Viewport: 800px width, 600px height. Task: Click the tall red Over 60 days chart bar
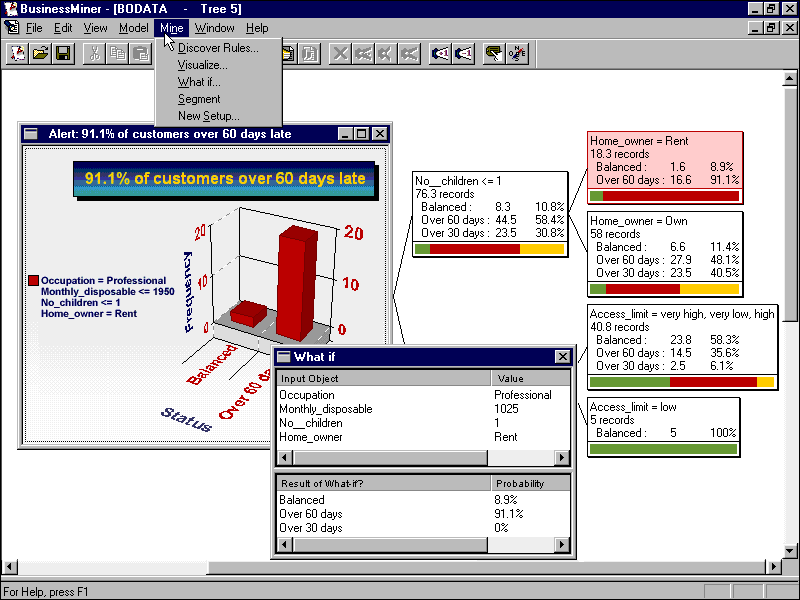[297, 283]
